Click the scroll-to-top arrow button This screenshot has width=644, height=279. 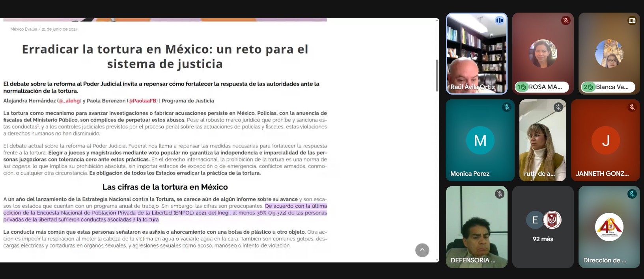pyautogui.click(x=422, y=250)
